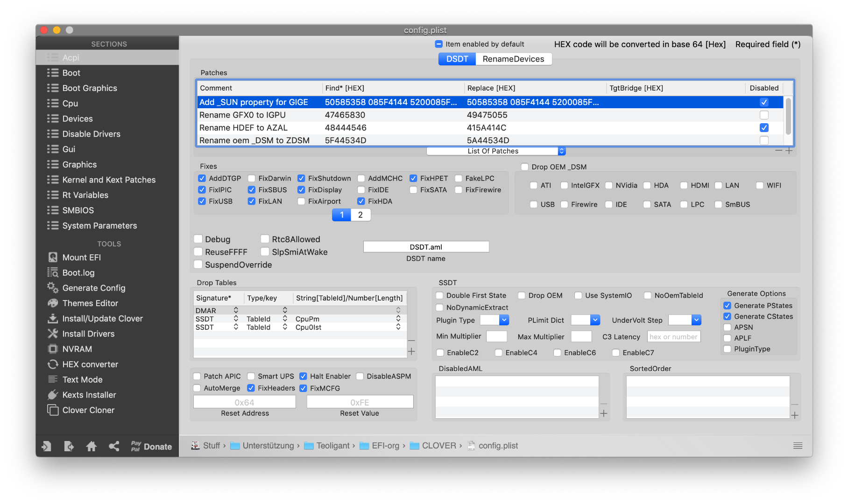Click the Gui section list icon
This screenshot has height=504, width=848.
[x=53, y=149]
